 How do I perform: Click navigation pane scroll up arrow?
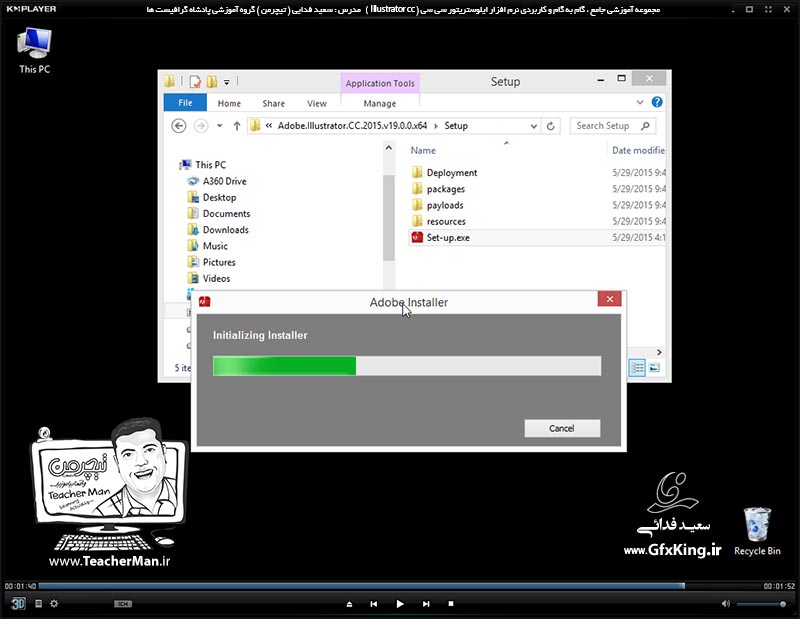[x=389, y=148]
